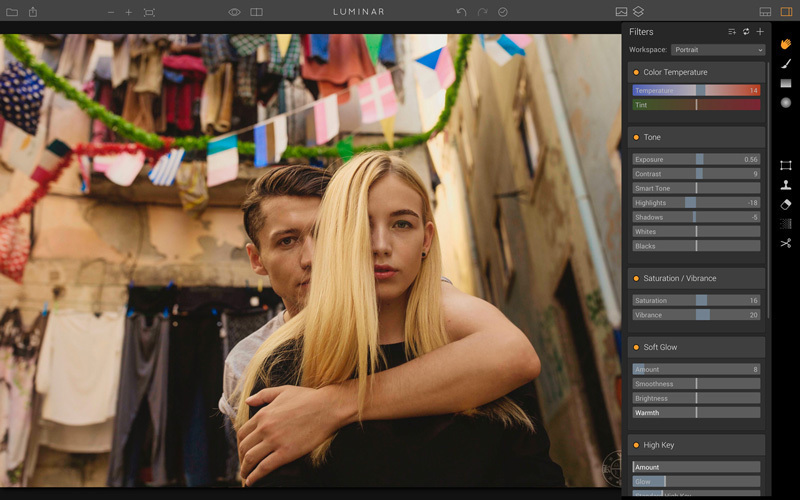Adjust the Saturation slider
The width and height of the screenshot is (800, 500).
click(696, 301)
